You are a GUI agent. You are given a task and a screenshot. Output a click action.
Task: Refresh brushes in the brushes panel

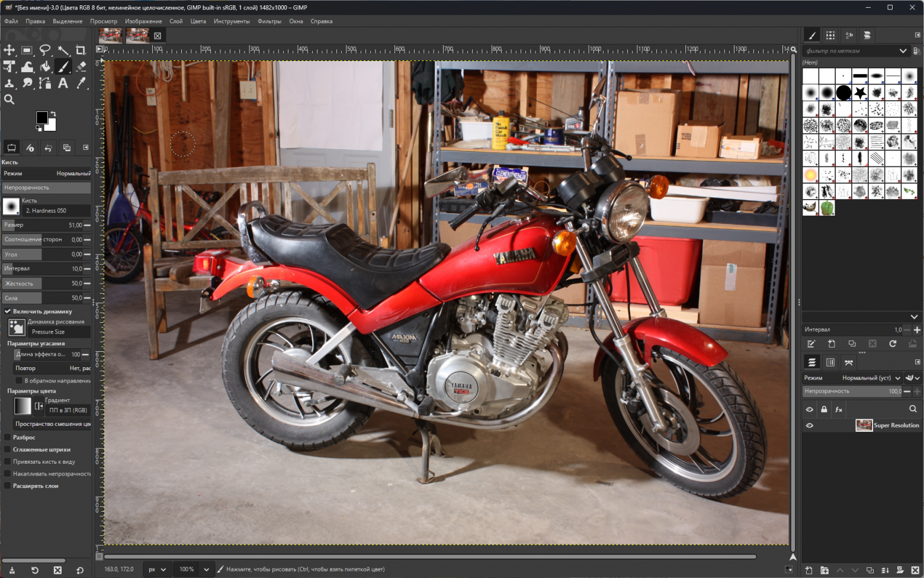[x=893, y=343]
